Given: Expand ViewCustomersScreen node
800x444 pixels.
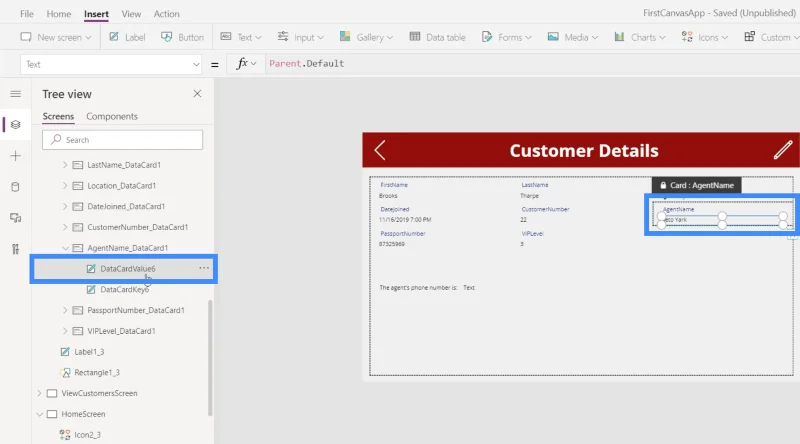Looking at the screenshot, I should 39,393.
